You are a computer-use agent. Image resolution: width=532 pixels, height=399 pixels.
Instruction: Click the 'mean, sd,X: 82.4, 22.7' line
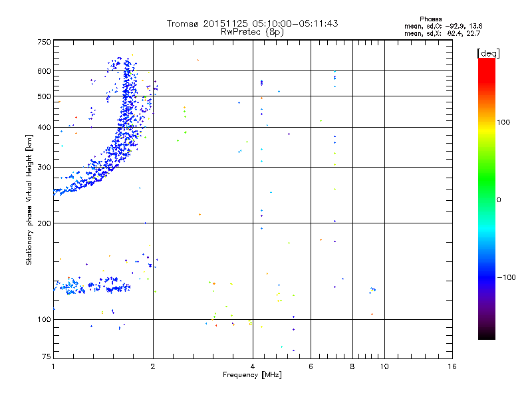(442, 33)
